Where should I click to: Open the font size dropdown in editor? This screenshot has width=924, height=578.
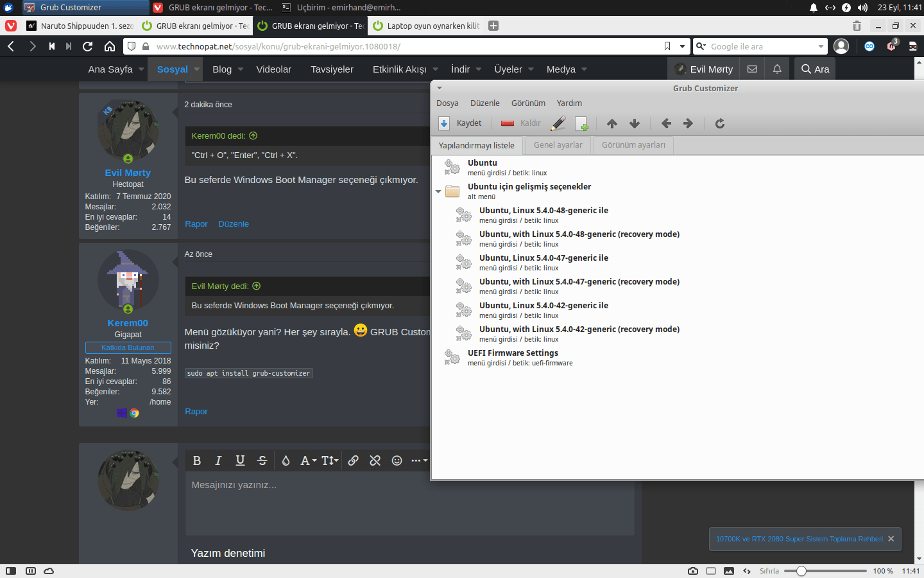pyautogui.click(x=330, y=460)
